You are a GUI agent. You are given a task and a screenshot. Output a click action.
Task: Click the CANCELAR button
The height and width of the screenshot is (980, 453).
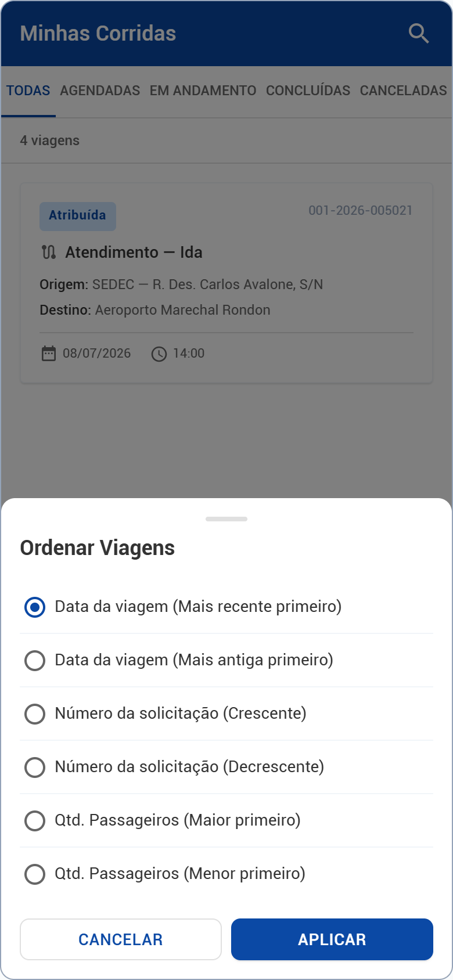pos(121,939)
